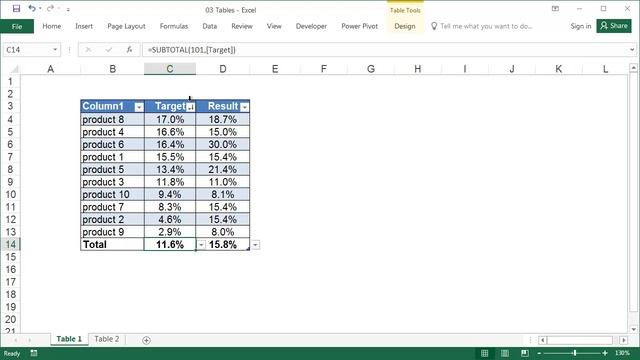Click the Enter formula checkmark icon

point(109,50)
